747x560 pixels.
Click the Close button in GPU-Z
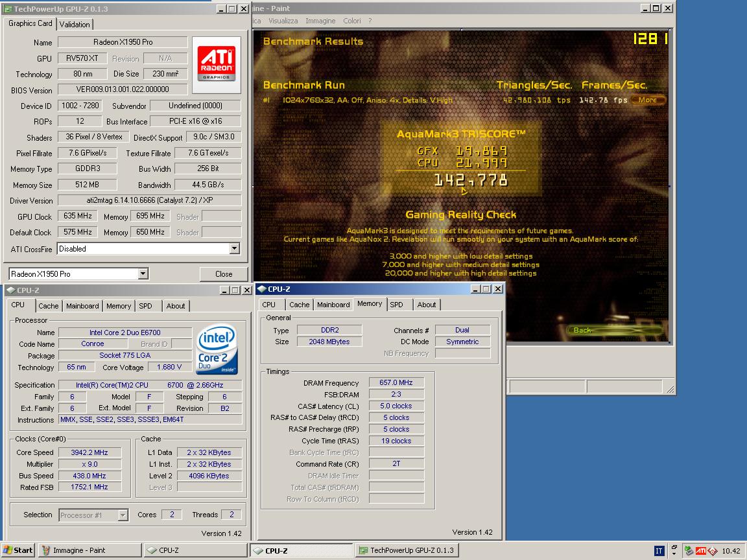224,274
